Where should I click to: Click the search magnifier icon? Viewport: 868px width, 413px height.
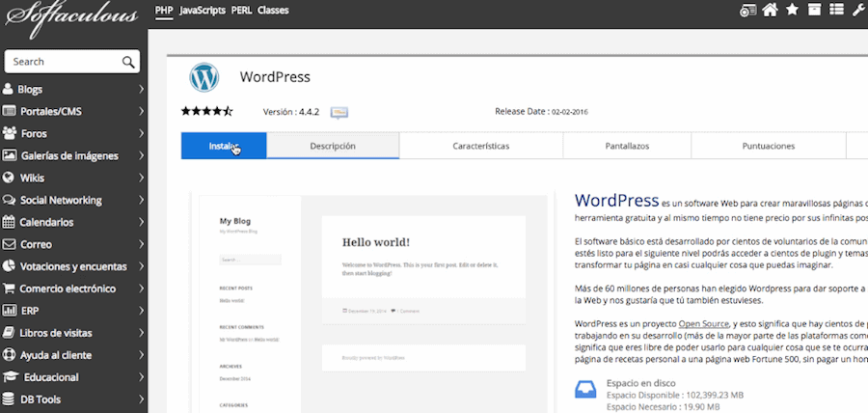click(x=128, y=62)
